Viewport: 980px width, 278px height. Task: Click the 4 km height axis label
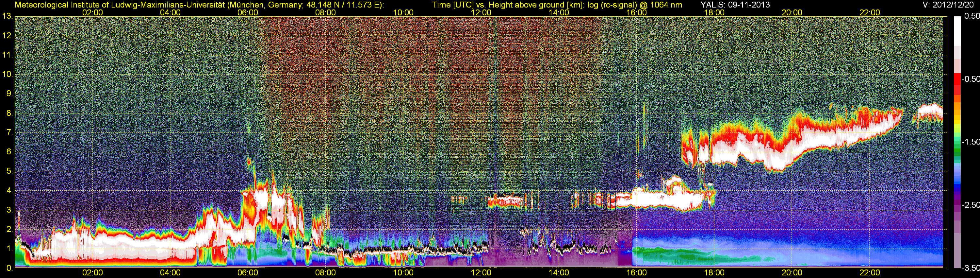(x=9, y=190)
